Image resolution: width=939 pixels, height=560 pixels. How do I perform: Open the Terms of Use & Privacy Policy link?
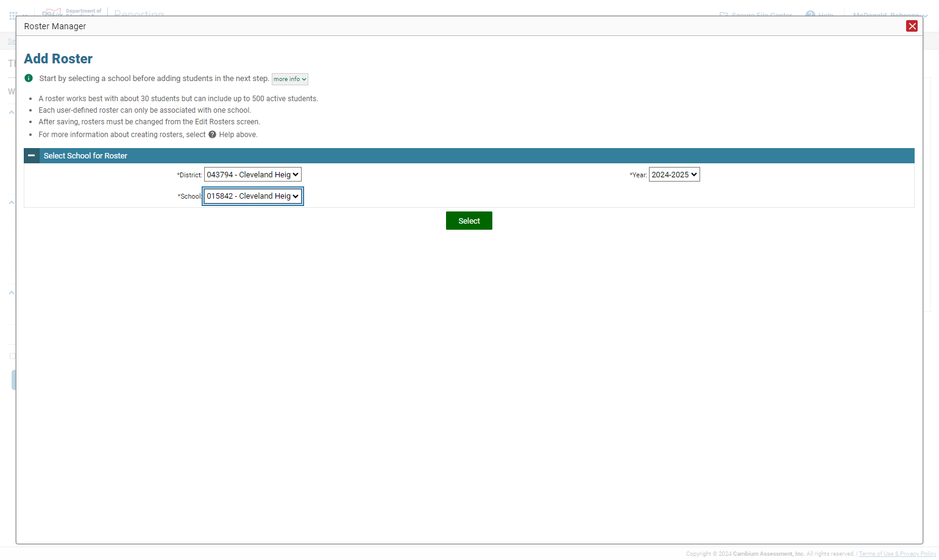click(897, 554)
